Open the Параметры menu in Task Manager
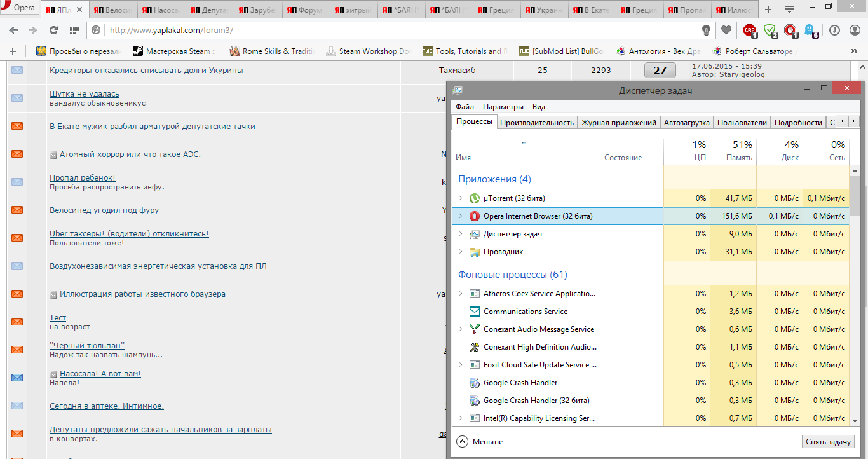868x459 pixels. click(x=503, y=107)
